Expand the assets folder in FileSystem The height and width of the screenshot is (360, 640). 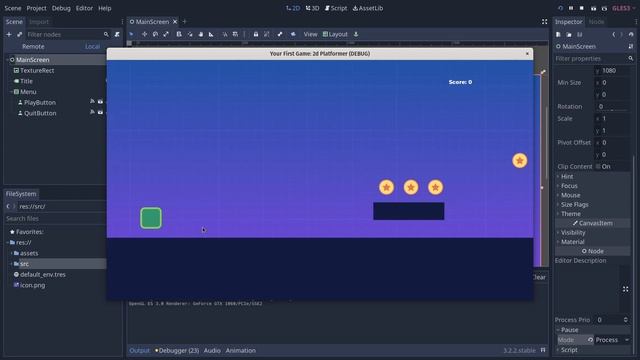[12, 253]
